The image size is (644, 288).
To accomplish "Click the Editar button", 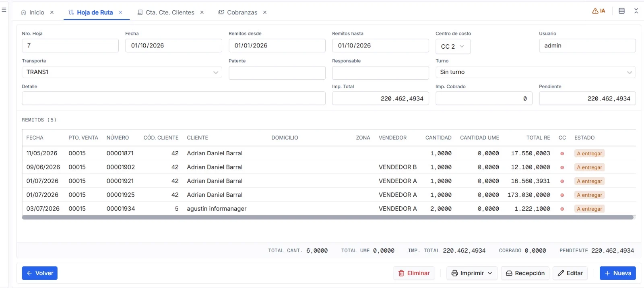I will tap(570, 273).
